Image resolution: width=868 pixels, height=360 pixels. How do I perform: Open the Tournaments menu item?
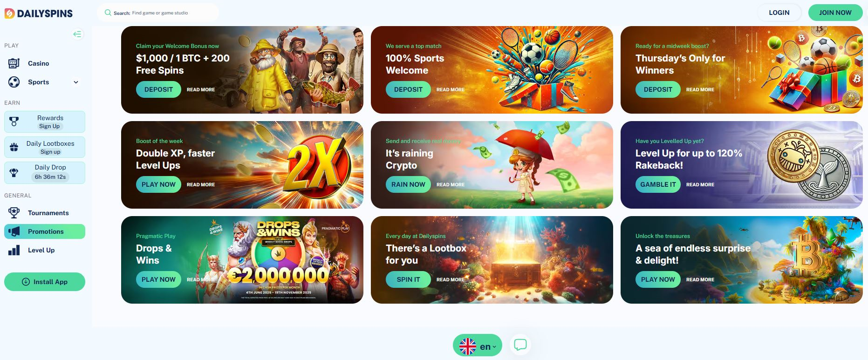coord(45,213)
